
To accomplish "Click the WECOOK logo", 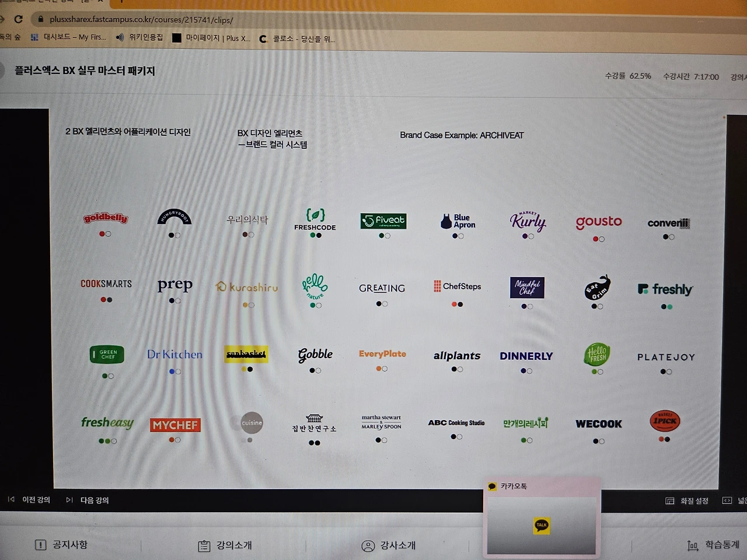I will tap(599, 424).
